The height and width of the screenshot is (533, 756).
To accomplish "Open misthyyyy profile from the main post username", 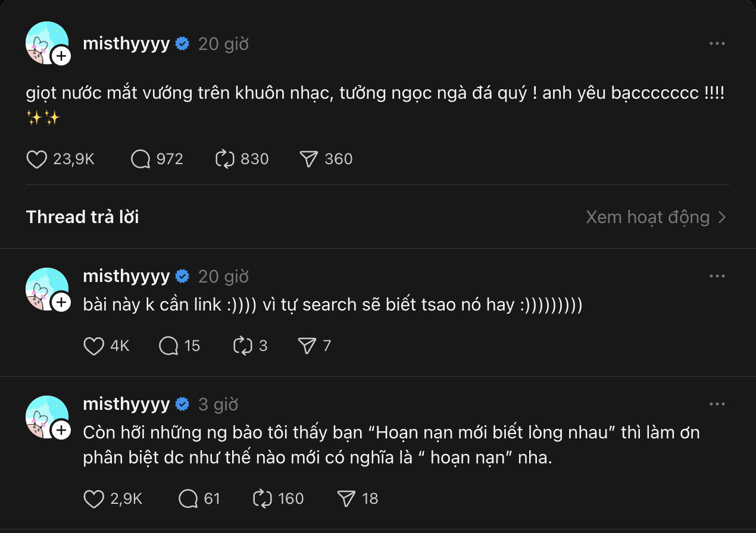I will click(x=126, y=44).
